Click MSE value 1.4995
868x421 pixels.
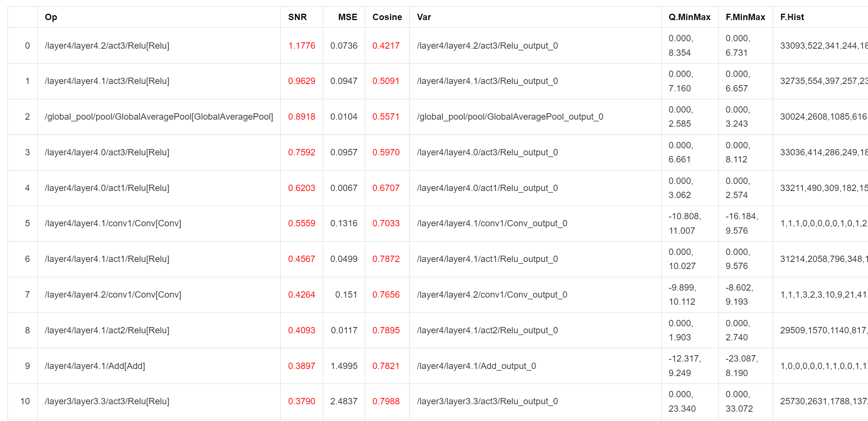click(x=344, y=366)
